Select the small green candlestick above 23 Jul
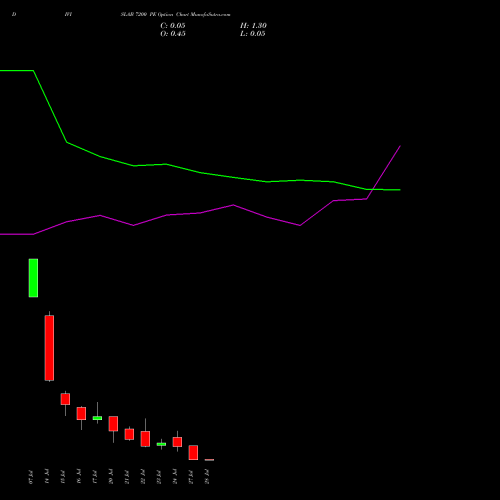The height and width of the screenshot is (500, 500). [161, 444]
